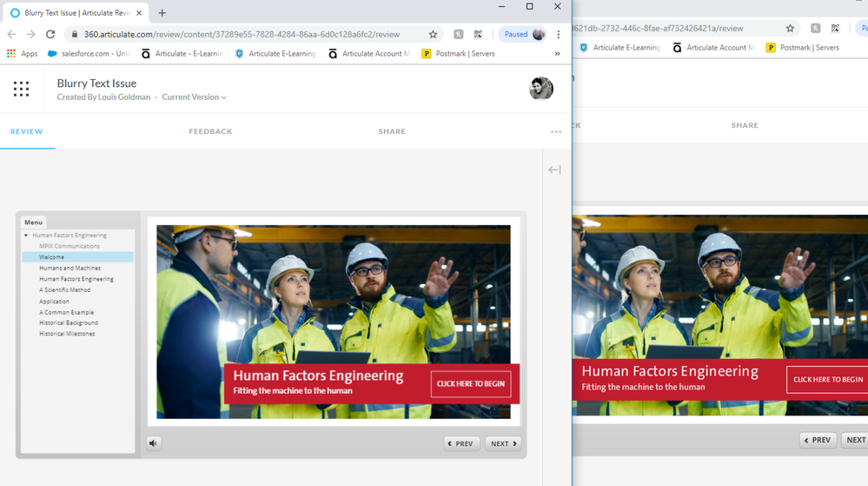Screen dimensions: 868x486
Task: Expand the hidden bookmarks overflow chevron
Action: [x=557, y=54]
